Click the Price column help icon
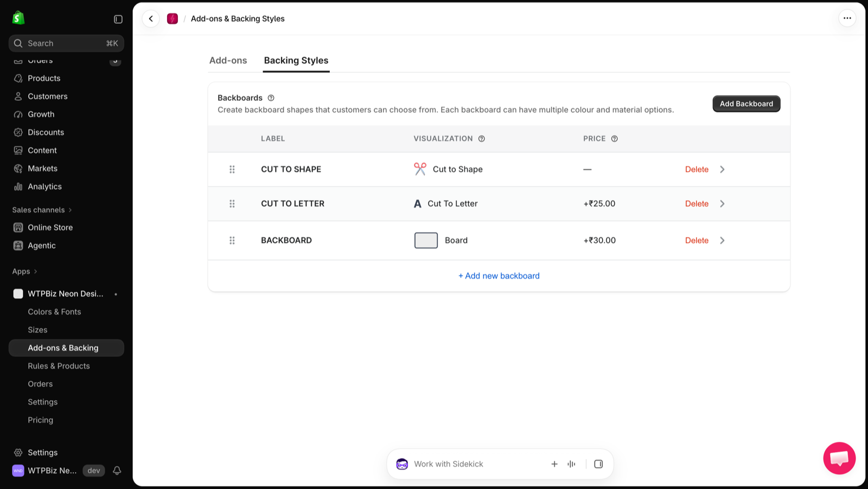The image size is (868, 489). pos(615,139)
